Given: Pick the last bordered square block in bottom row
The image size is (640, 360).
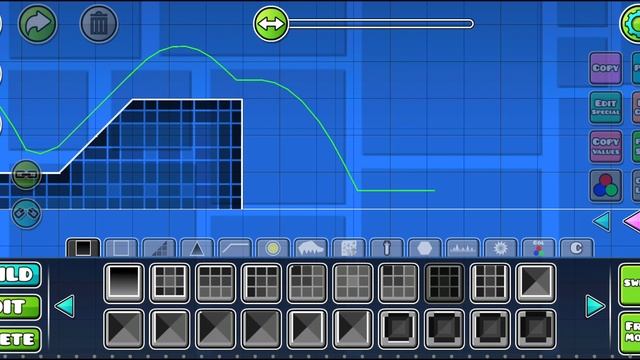Looking at the screenshot, I should (x=536, y=329).
